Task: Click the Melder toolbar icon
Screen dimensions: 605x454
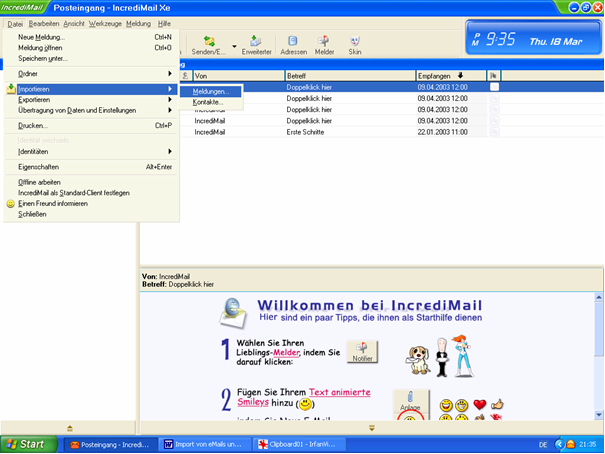Action: 323,41
